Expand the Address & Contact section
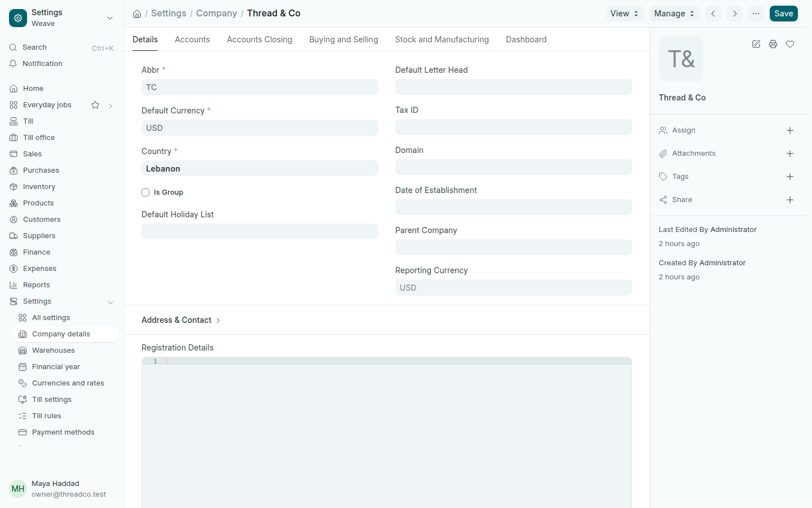Viewport: 812px width, 508px height. pyautogui.click(x=181, y=320)
